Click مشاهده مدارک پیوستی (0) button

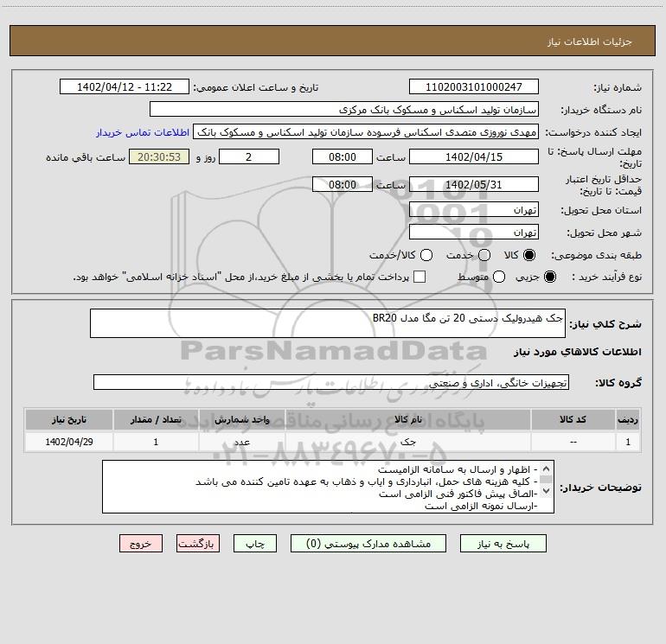(x=368, y=544)
